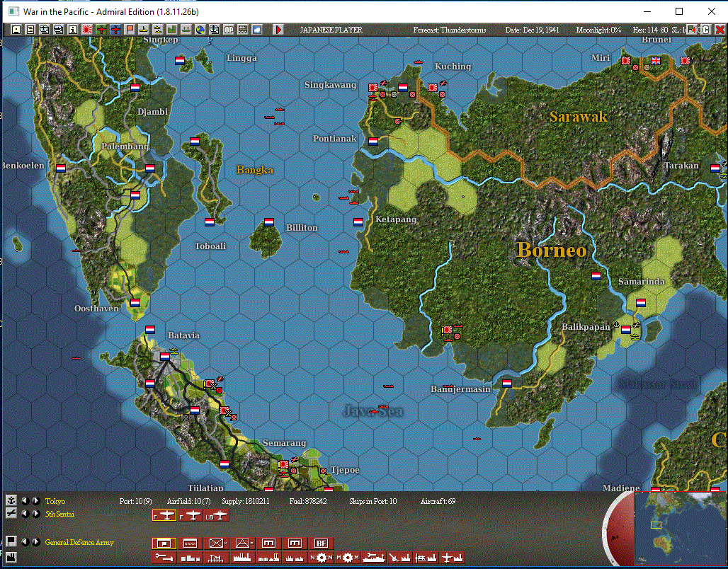Click the globe toolbar icon
Screen dimensions: 728x569
click(x=200, y=30)
